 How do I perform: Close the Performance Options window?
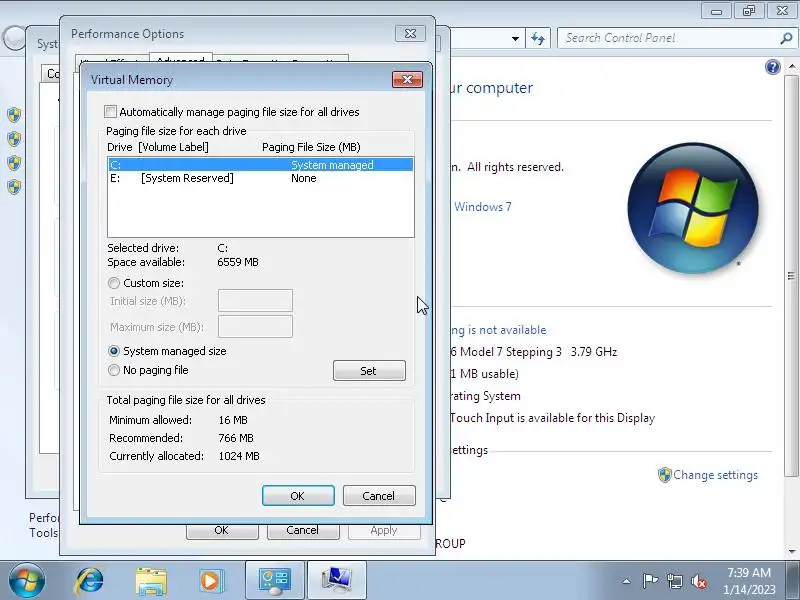tap(410, 34)
